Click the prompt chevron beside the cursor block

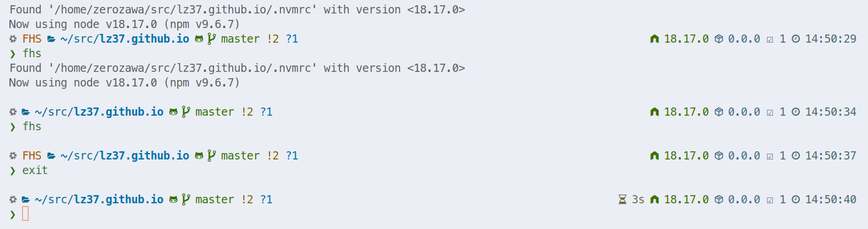point(13,214)
